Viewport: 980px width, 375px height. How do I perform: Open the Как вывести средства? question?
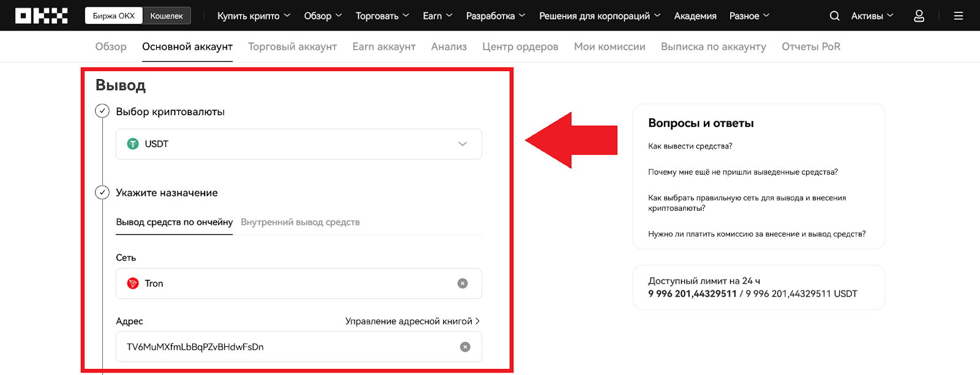(690, 146)
